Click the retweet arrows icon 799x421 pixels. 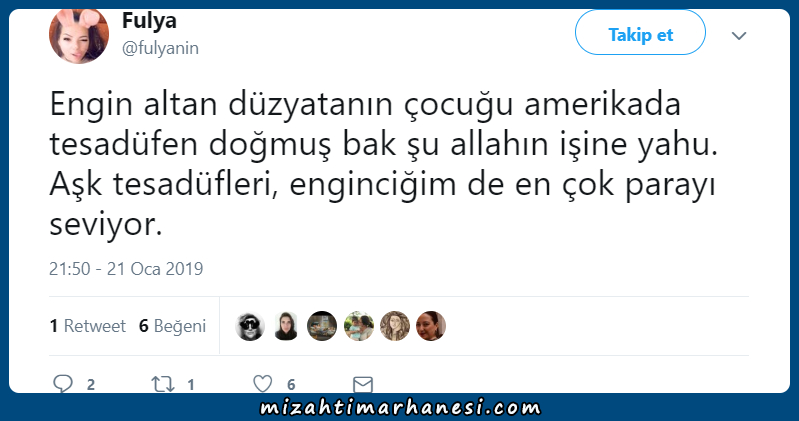[163, 384]
